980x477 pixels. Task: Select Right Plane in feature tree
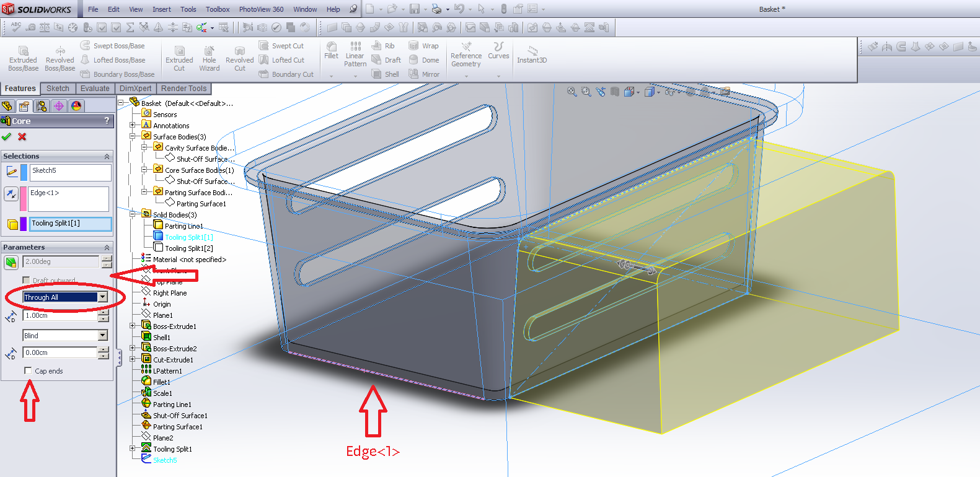point(164,293)
